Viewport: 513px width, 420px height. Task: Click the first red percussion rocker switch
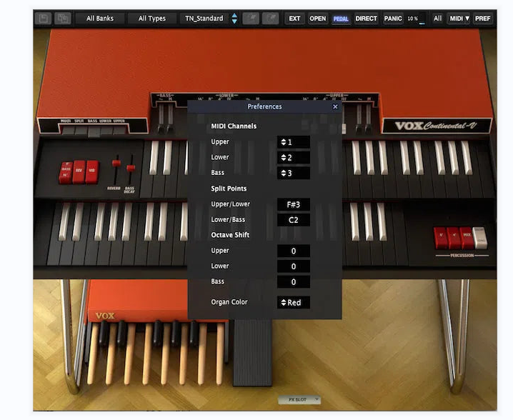pyautogui.click(x=441, y=237)
